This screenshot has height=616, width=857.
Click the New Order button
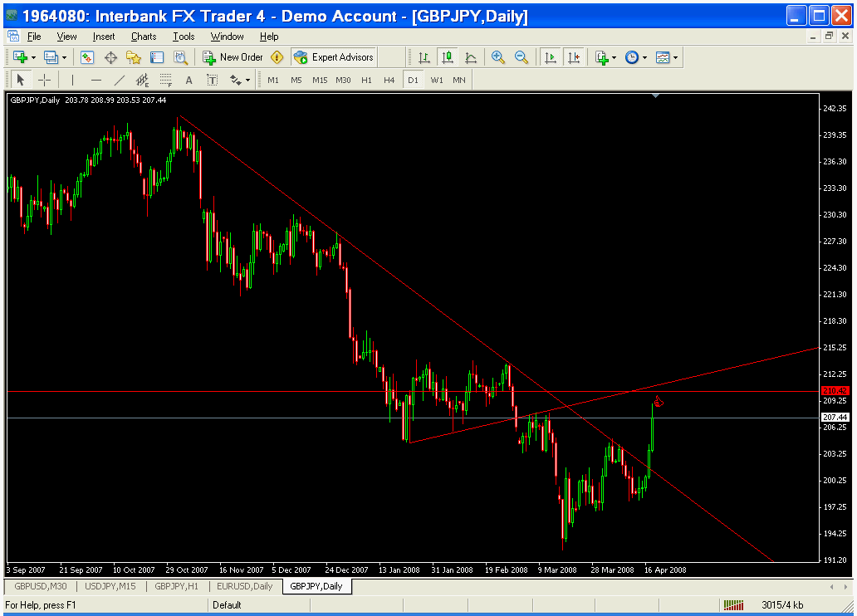click(x=233, y=57)
